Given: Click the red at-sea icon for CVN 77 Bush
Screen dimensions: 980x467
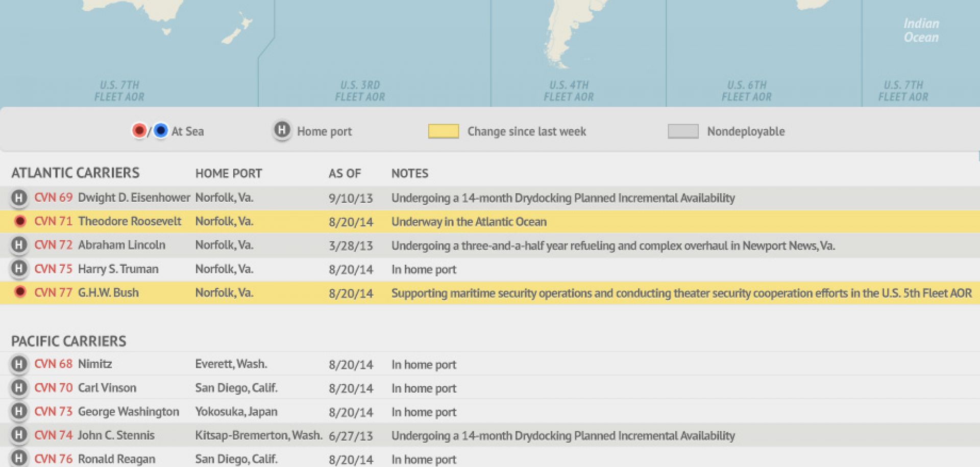Looking at the screenshot, I should click(x=20, y=292).
